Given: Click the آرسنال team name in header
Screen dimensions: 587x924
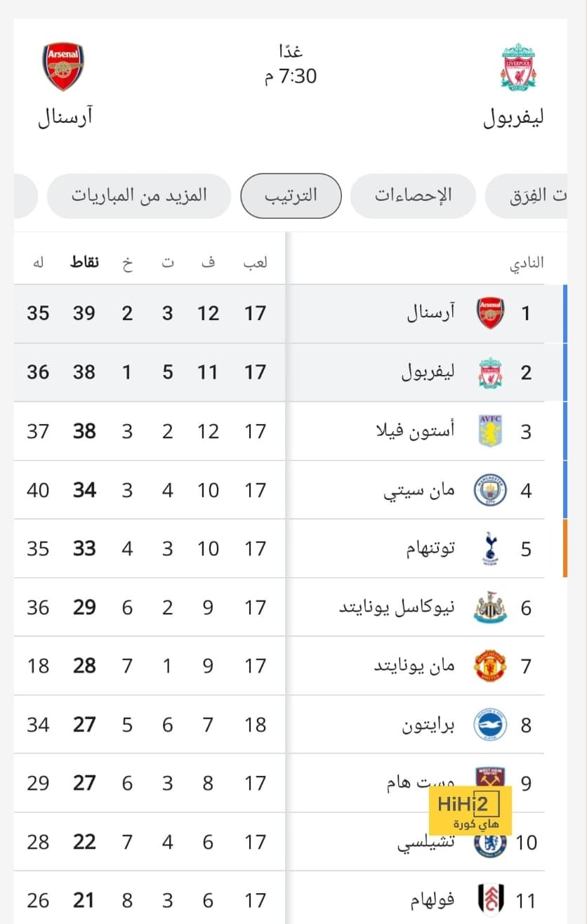Looking at the screenshot, I should click(x=65, y=117).
